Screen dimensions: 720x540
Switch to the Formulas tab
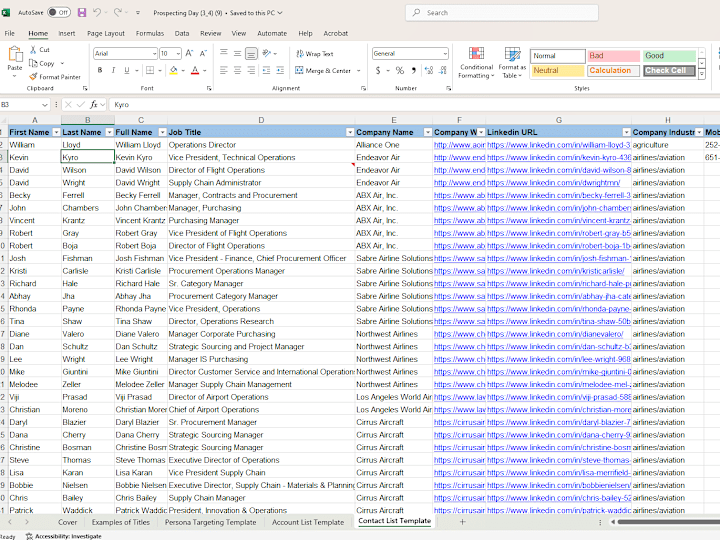pyautogui.click(x=150, y=34)
